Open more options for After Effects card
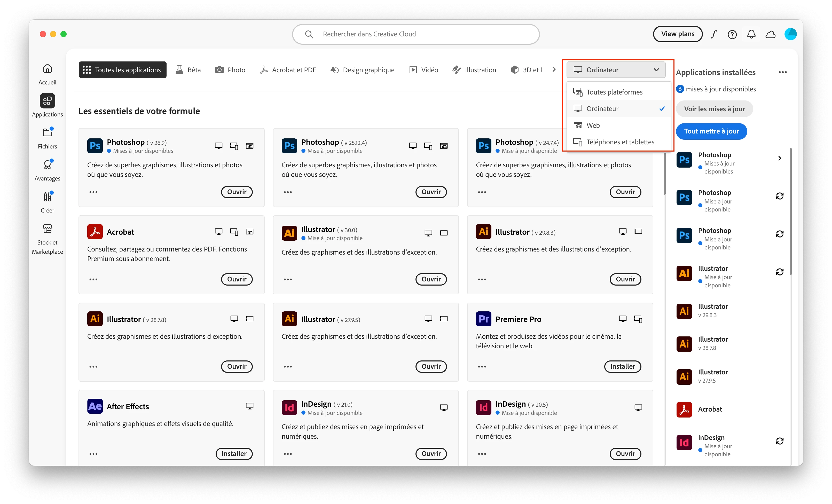The height and width of the screenshot is (504, 832). pyautogui.click(x=93, y=454)
